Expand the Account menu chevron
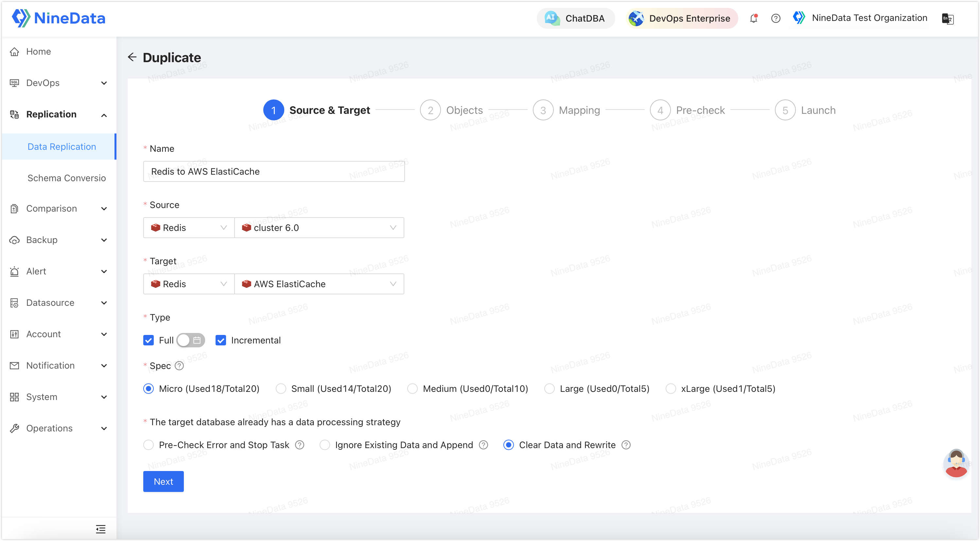Screen dimensions: 980x541 (104, 334)
